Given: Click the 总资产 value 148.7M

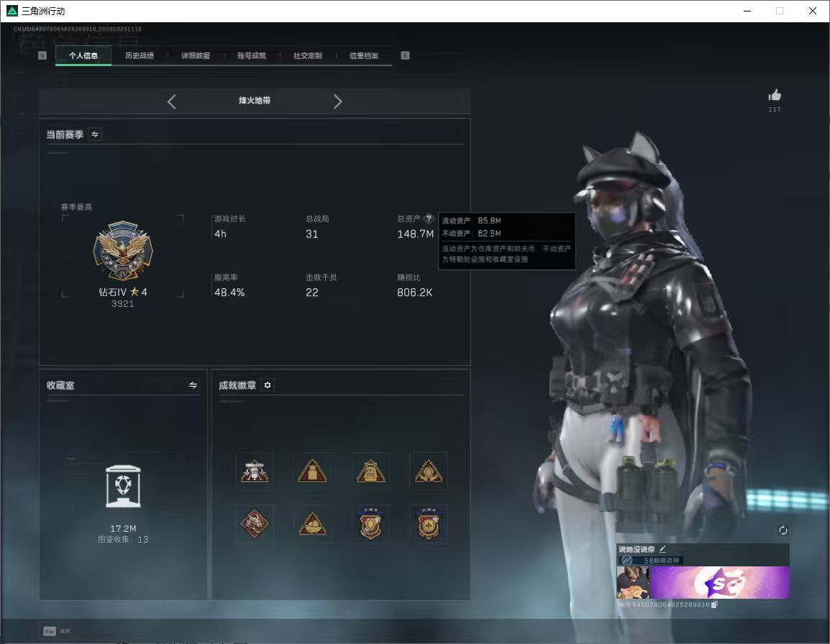Looking at the screenshot, I should coord(416,234).
